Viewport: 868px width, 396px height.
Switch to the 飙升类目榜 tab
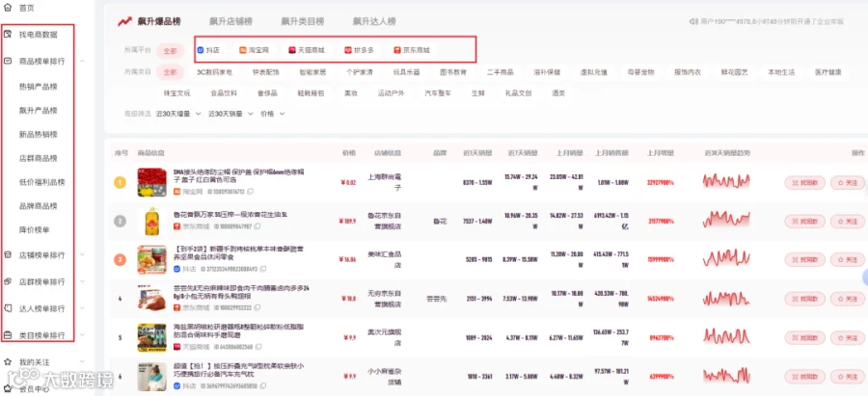pyautogui.click(x=302, y=21)
